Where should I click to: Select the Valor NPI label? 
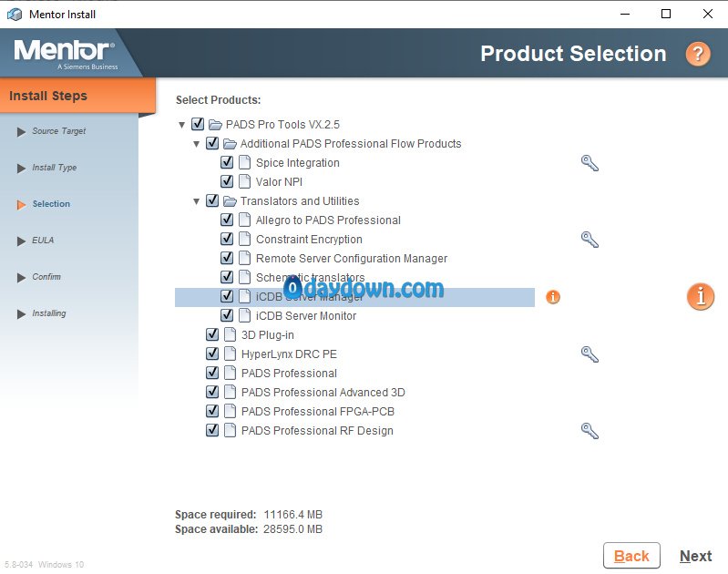(279, 182)
